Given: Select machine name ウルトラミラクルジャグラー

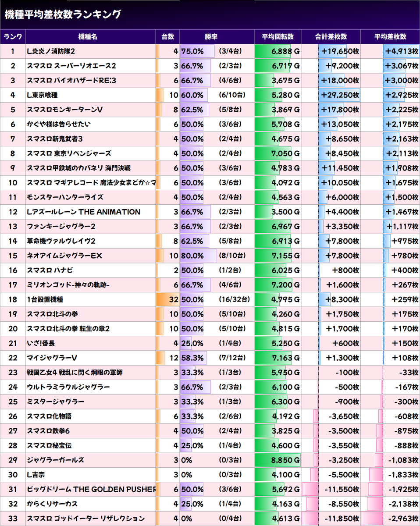Looking at the screenshot, I should 68,387.
